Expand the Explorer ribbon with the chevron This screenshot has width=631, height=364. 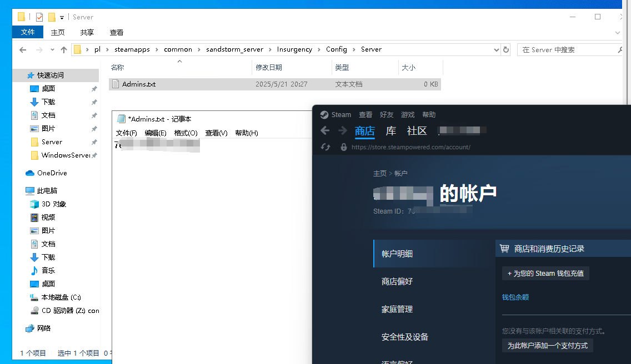point(618,33)
